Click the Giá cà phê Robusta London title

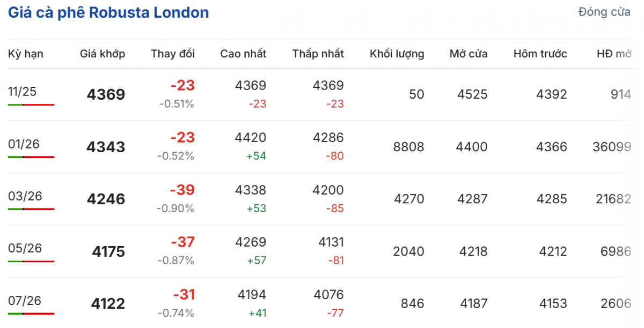[x=108, y=13]
